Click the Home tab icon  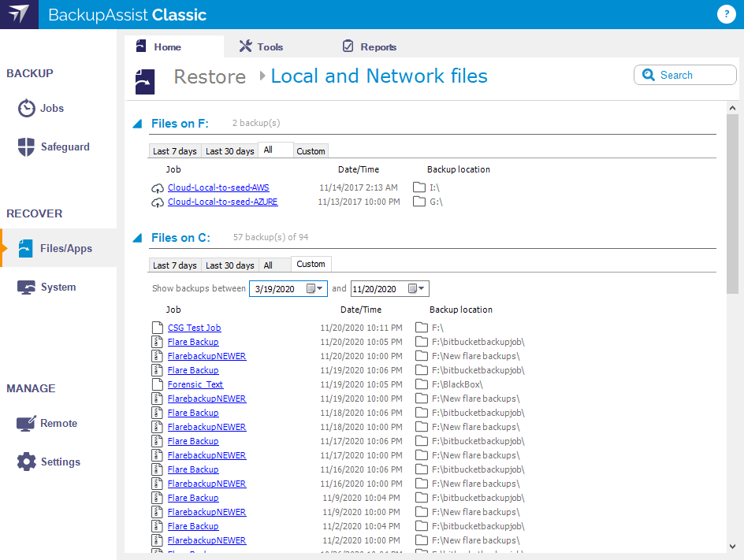(x=141, y=46)
